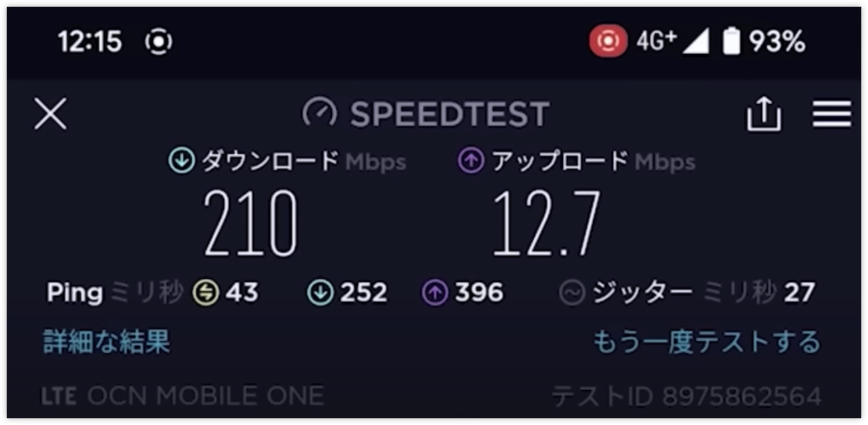
Task: Tap the circular status icon beside 12:15
Action: pyautogui.click(x=158, y=42)
